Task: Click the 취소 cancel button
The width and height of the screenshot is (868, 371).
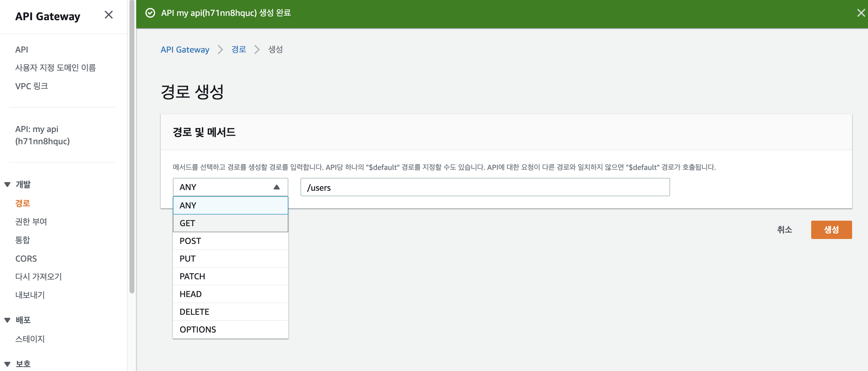Action: [784, 230]
